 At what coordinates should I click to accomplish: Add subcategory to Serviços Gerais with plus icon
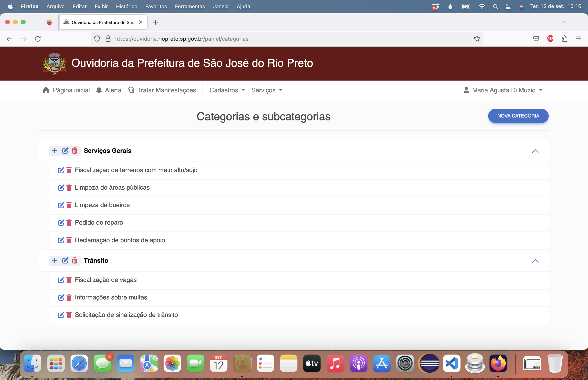54,151
